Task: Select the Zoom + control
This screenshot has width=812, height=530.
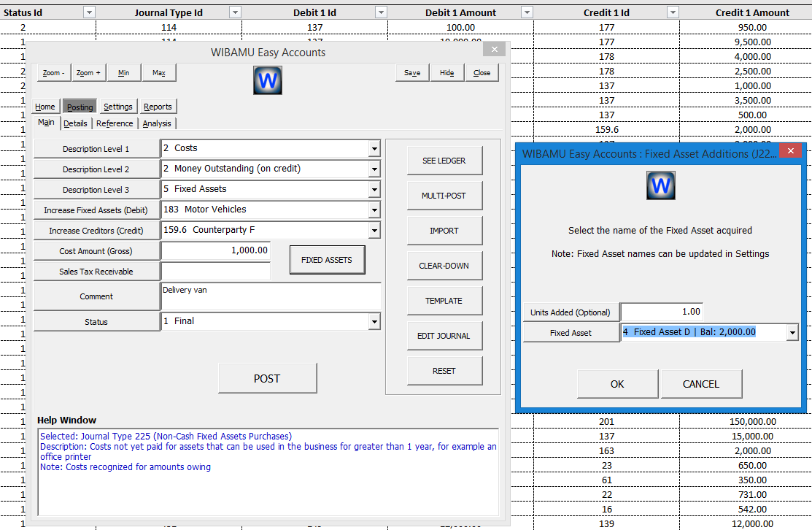Action: coord(88,72)
